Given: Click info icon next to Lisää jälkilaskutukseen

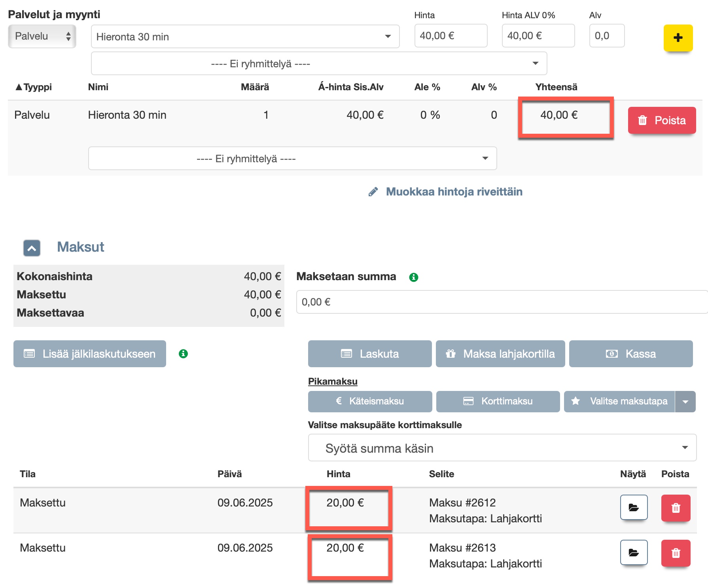Looking at the screenshot, I should point(183,354).
